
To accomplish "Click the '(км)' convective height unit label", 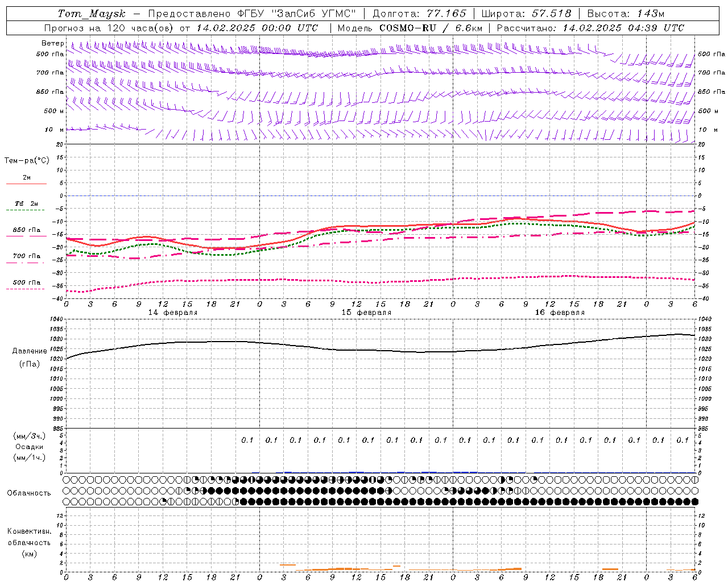I will (29, 554).
